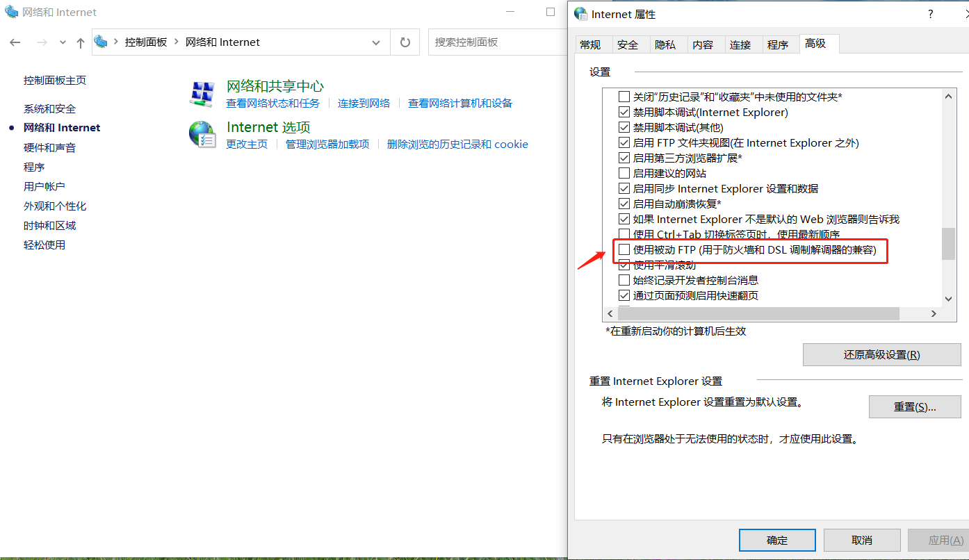Screen dimensions: 969x560
Task: Click the 重置(S)... button
Action: 915,407
